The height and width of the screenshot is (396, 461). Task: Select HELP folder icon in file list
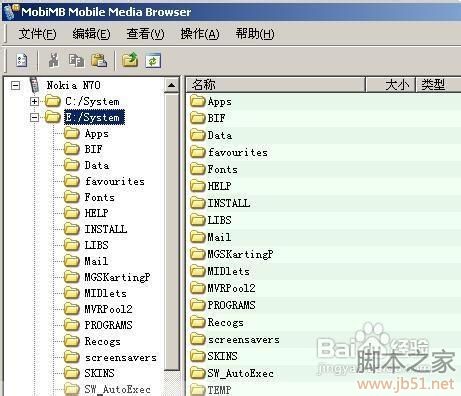(x=197, y=186)
